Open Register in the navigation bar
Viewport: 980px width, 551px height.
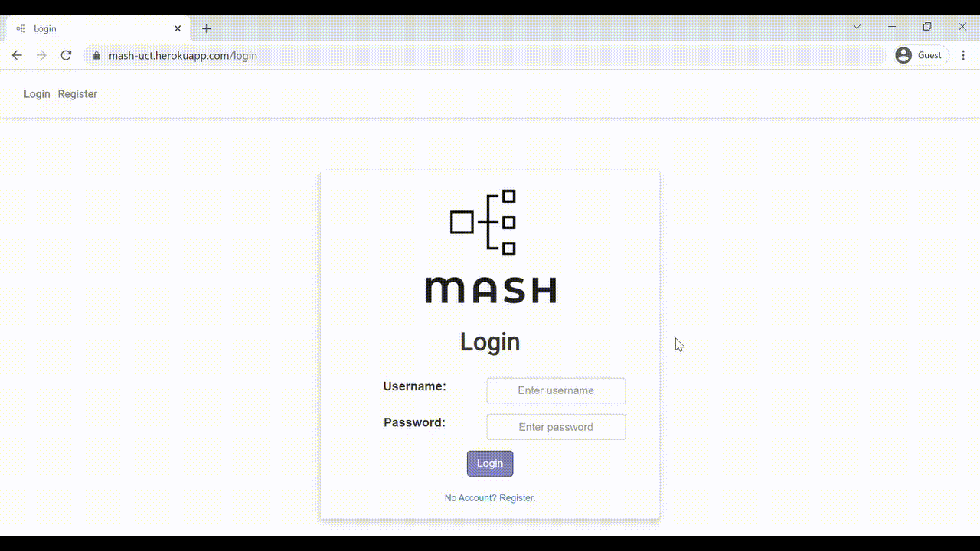coord(77,94)
